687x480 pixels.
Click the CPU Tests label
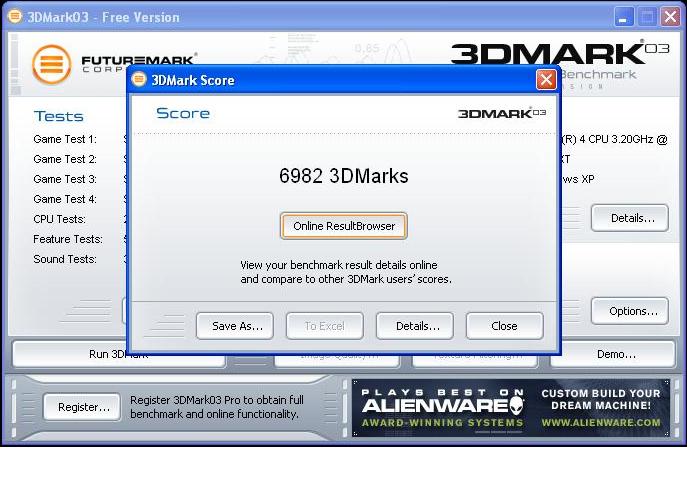pyautogui.click(x=60, y=219)
